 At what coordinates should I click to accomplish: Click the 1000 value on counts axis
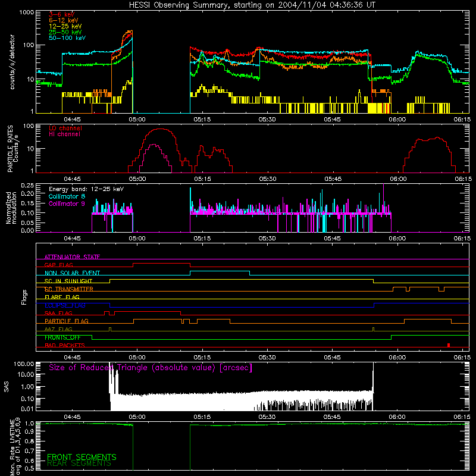tap(26, 12)
